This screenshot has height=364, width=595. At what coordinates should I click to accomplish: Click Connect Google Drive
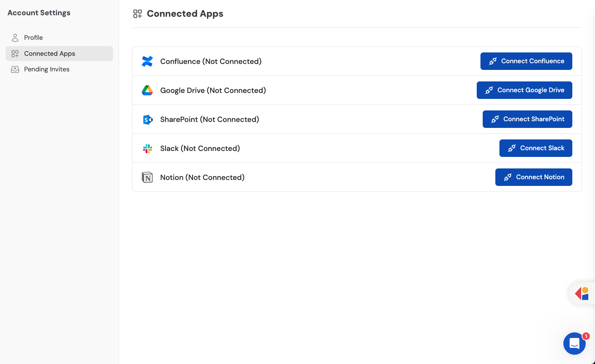click(x=524, y=90)
